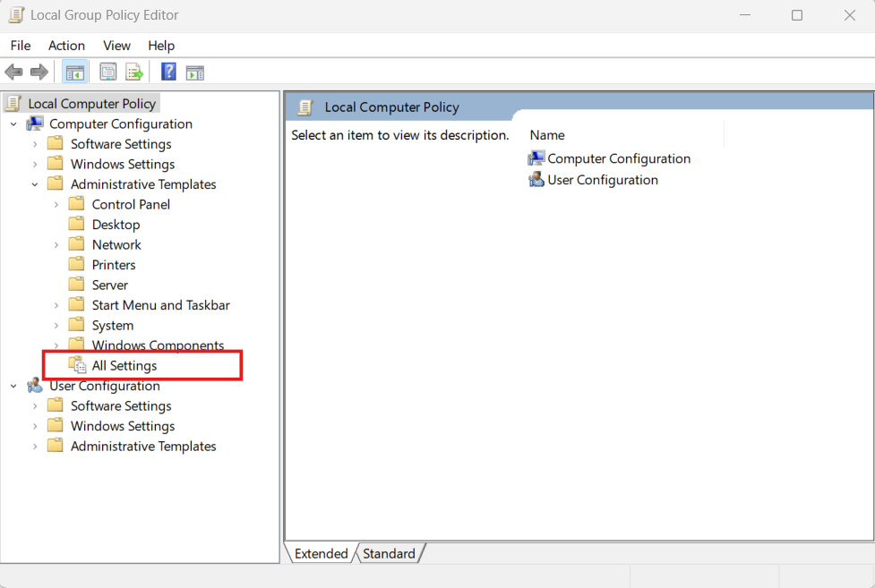The height and width of the screenshot is (588, 875).
Task: Click the Server folder icon
Action: 76,284
